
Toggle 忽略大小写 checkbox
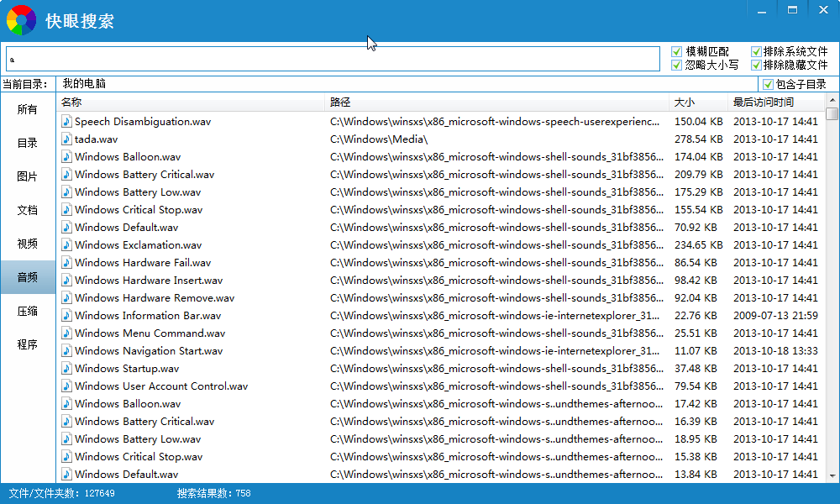coord(677,65)
